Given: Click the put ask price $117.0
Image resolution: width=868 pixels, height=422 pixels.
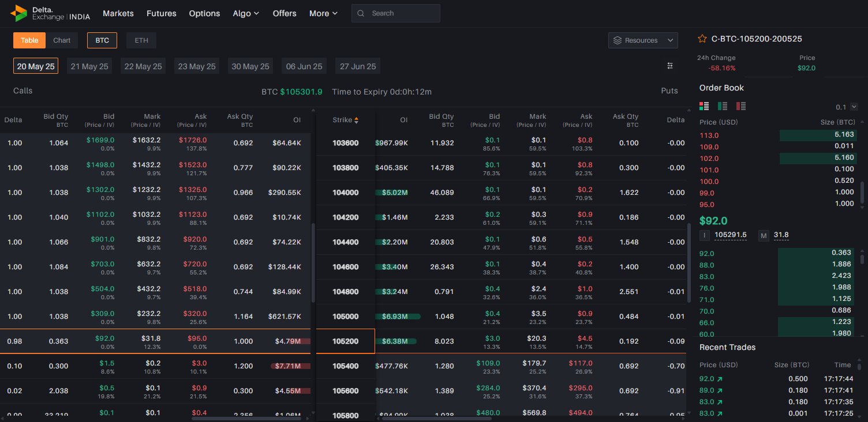Looking at the screenshot, I should pos(581,363).
